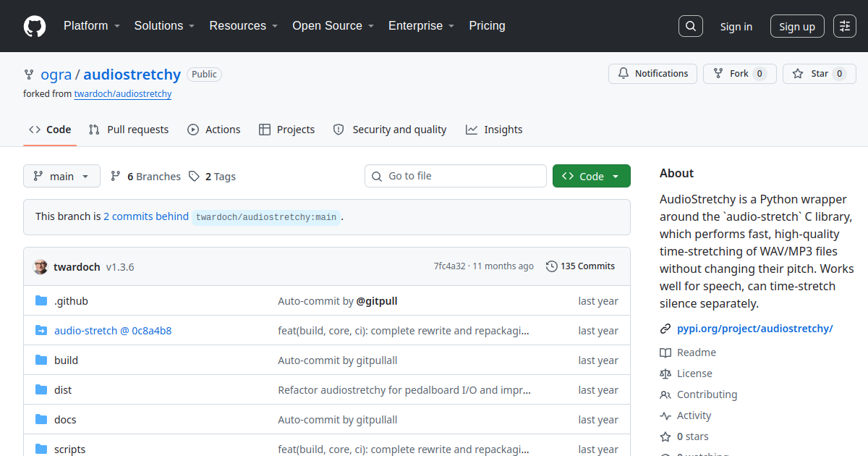Click the link icon beside pypi.org URL
The image size is (868, 456).
pos(665,329)
